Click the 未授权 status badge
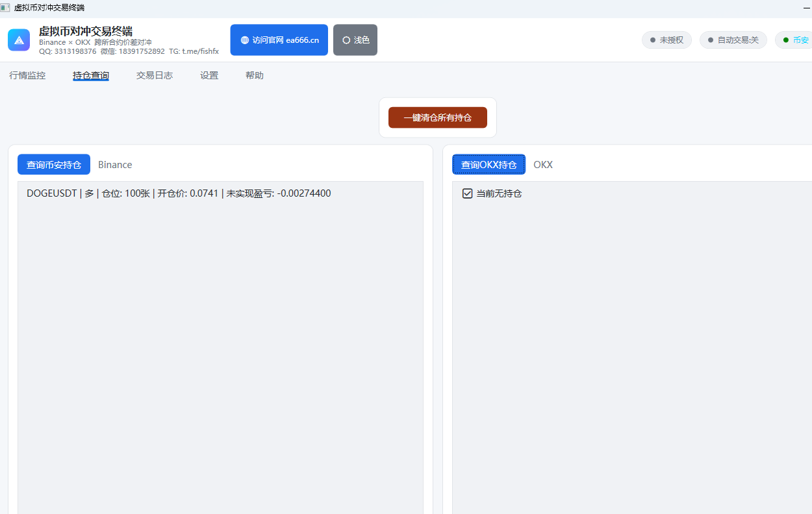Screen dimensions: 812x514 coord(666,40)
